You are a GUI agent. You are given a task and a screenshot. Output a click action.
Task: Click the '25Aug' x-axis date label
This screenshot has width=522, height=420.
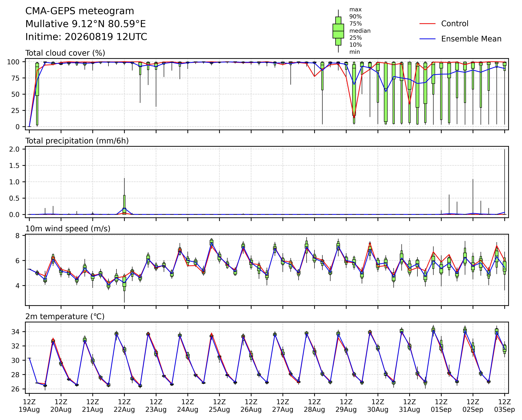(219, 410)
